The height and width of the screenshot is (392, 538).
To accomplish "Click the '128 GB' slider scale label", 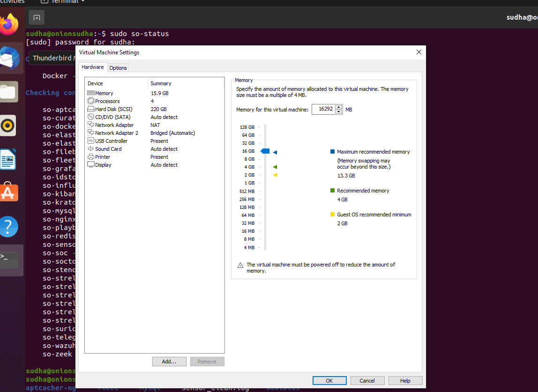I will (247, 127).
